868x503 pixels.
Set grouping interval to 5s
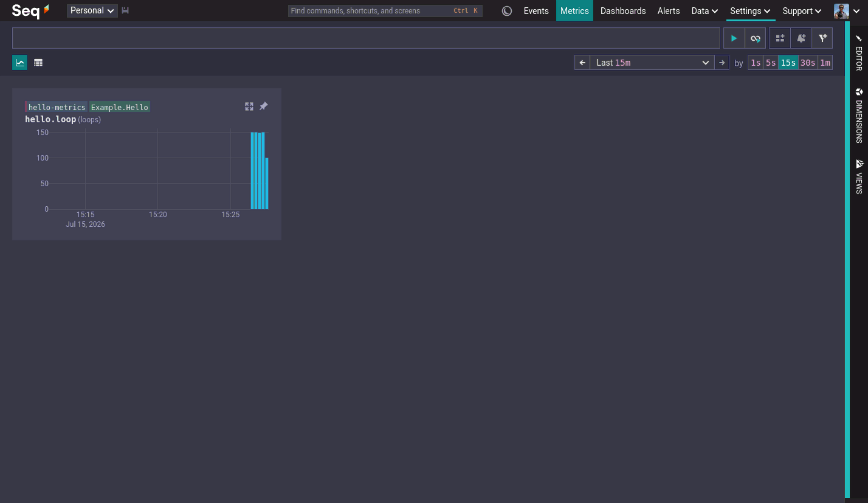pyautogui.click(x=771, y=63)
